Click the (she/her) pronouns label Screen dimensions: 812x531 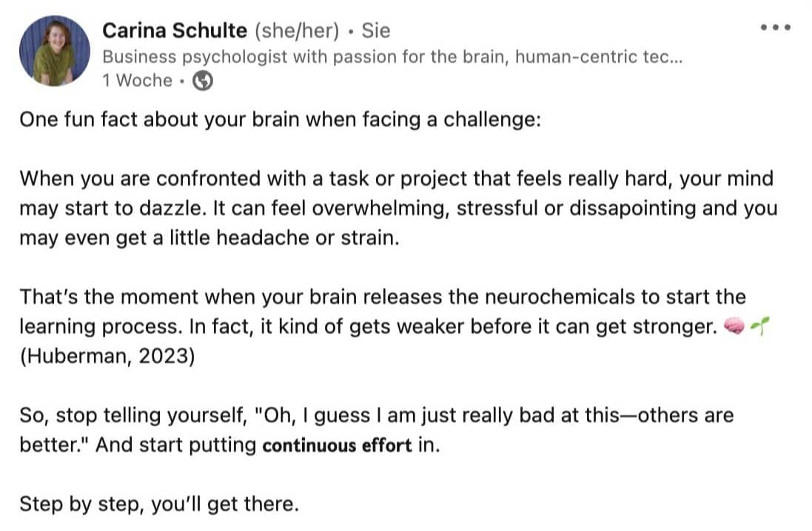(x=297, y=30)
